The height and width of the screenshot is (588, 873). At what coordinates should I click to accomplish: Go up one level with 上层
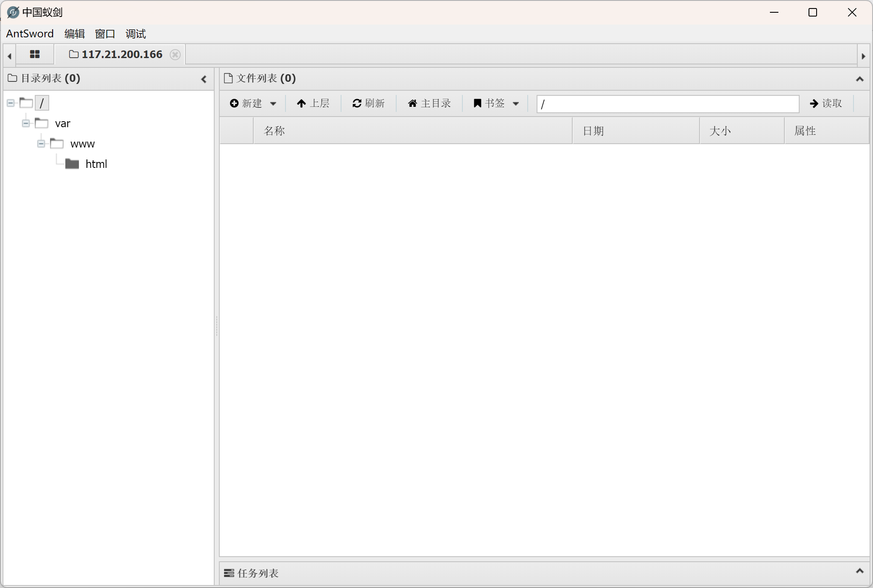[x=313, y=103]
